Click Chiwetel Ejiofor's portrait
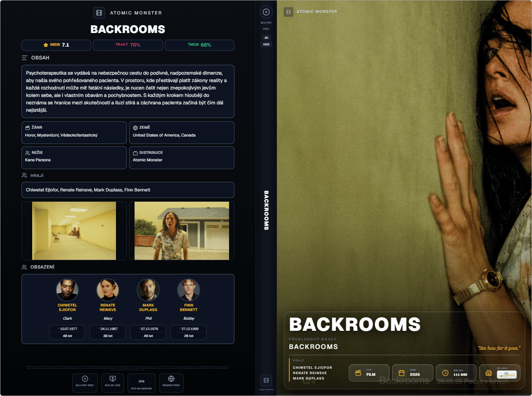532x396 pixels. click(x=67, y=290)
